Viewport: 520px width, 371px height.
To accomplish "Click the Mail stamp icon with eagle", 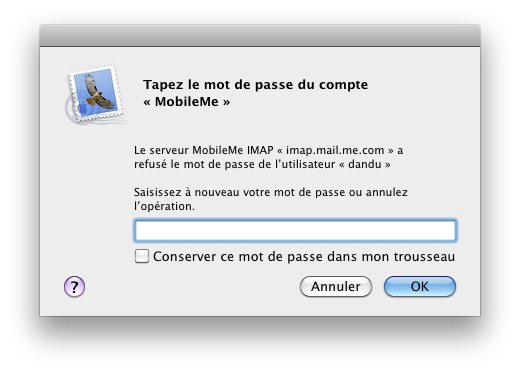I will tap(95, 94).
